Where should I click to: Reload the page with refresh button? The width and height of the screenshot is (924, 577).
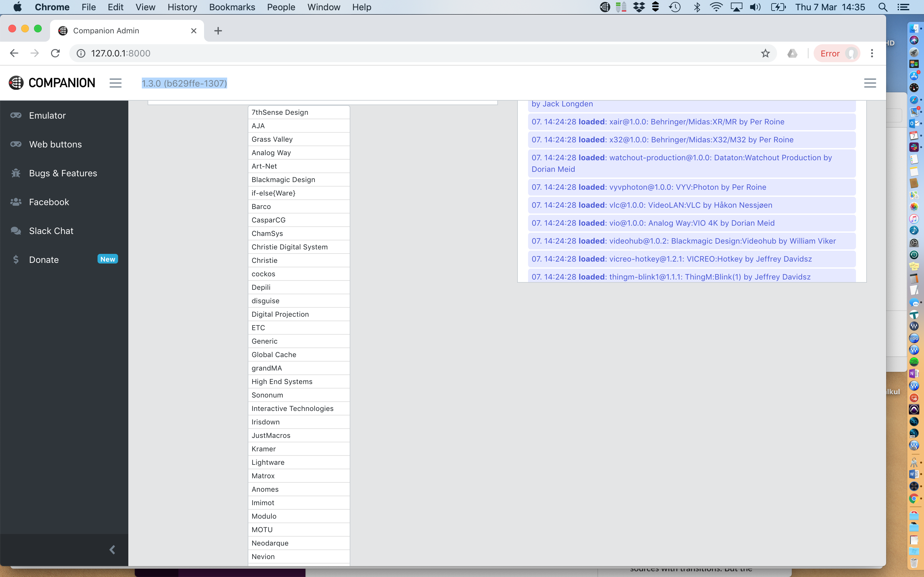[x=56, y=54]
